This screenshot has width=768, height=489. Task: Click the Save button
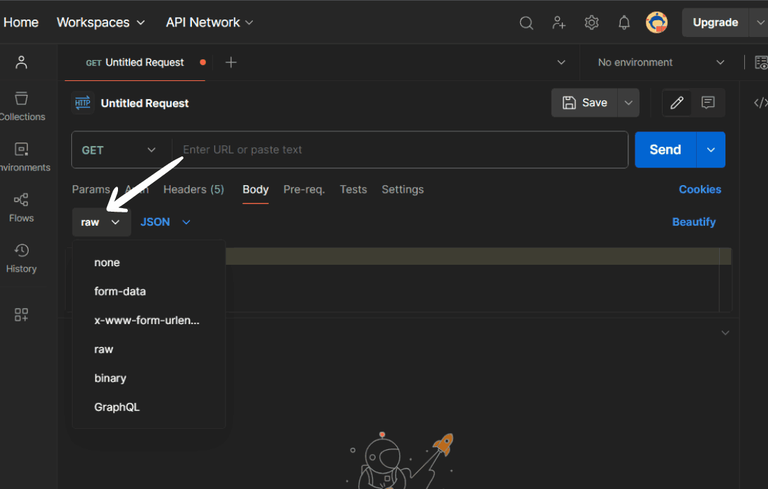[584, 103]
